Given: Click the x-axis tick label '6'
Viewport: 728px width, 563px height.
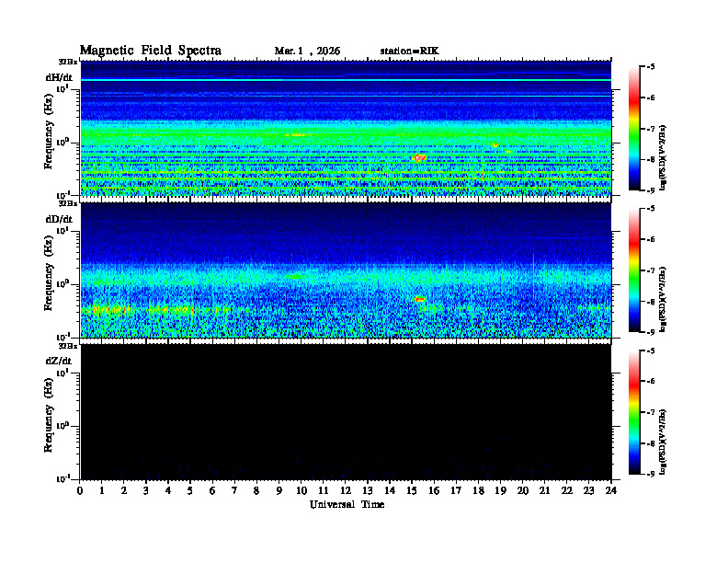Looking at the screenshot, I should coord(212,491).
